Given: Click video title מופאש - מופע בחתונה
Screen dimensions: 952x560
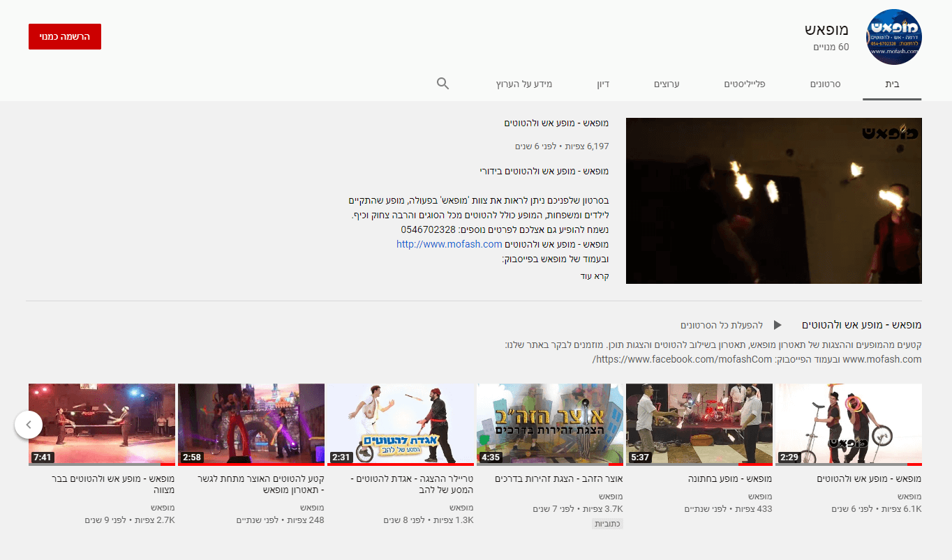Looking at the screenshot, I should [x=730, y=478].
